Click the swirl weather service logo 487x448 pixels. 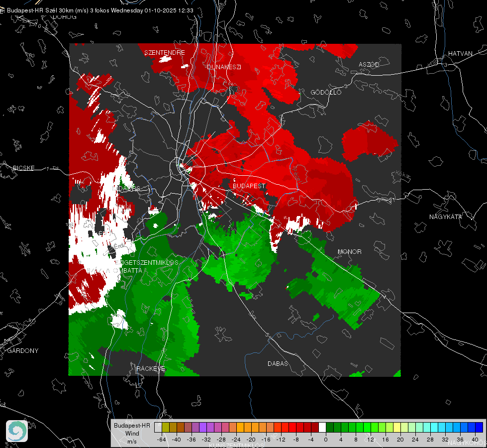coord(17,431)
